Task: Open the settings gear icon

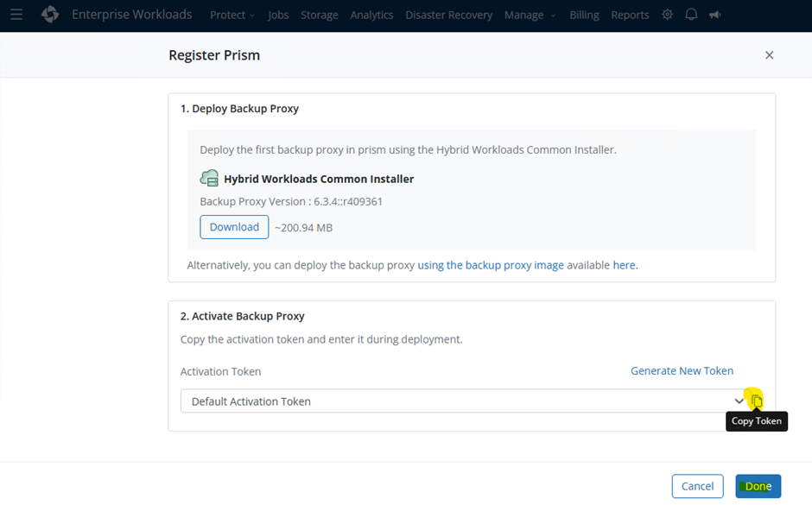Action: [x=667, y=15]
